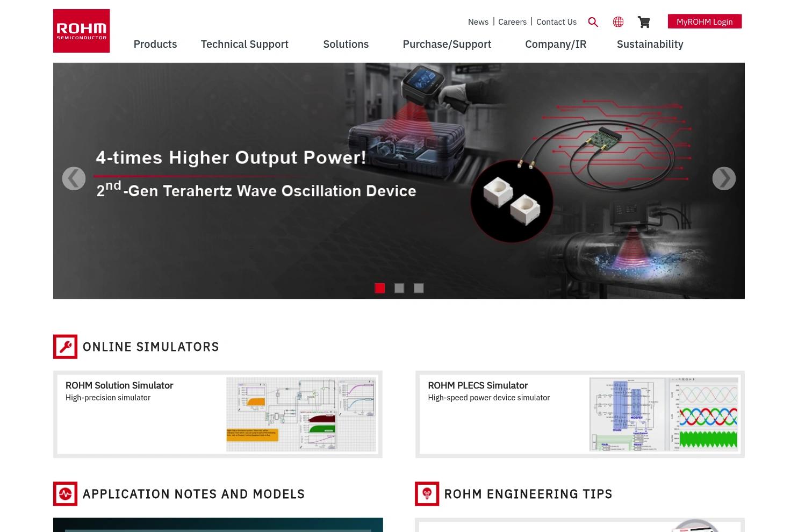Select the third carousel indicator dot

tap(419, 288)
